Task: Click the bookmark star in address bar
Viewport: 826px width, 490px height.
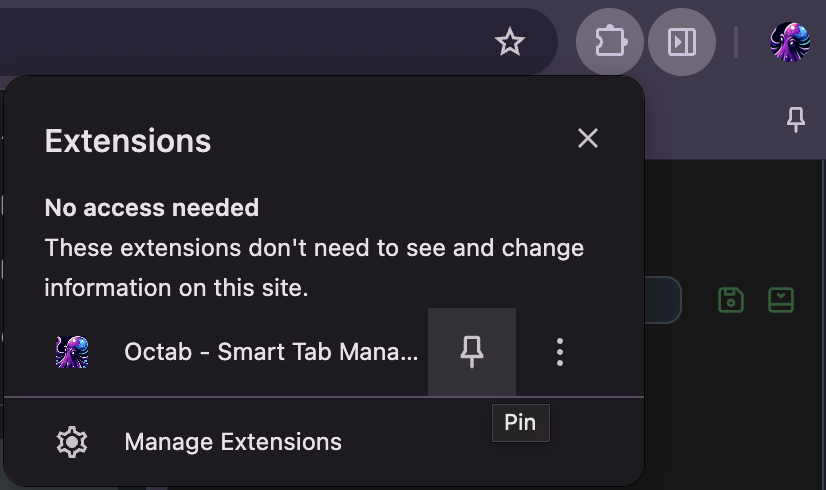Action: 510,42
